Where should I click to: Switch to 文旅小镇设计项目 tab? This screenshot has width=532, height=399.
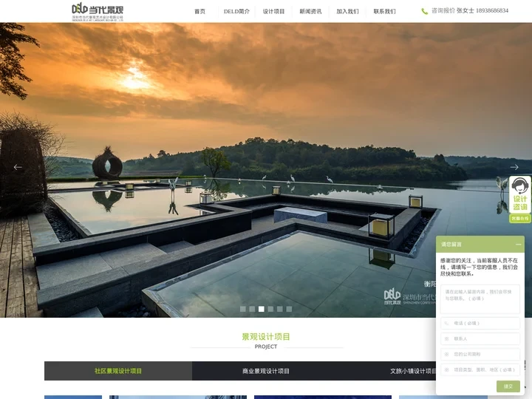pyautogui.click(x=413, y=371)
